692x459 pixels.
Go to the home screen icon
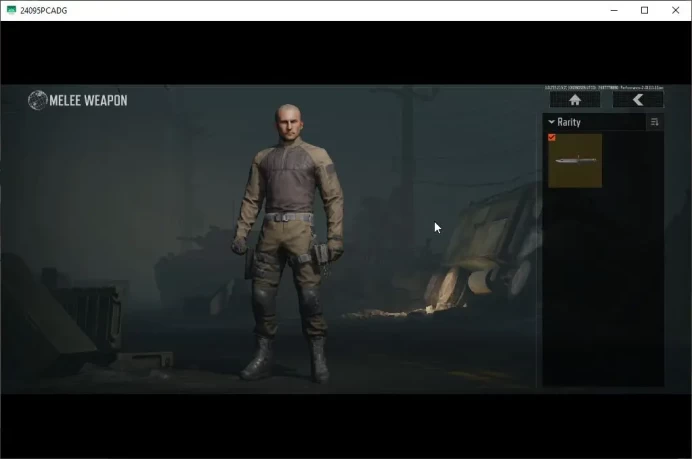pyautogui.click(x=575, y=100)
